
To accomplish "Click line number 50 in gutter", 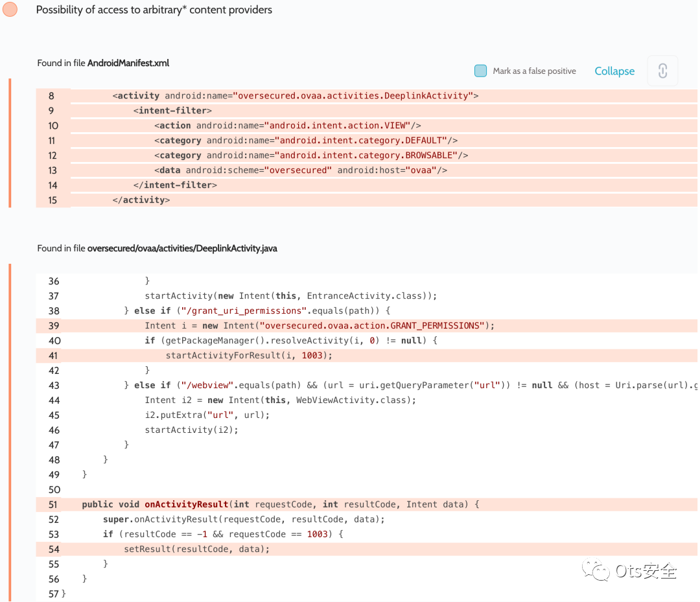I will [54, 489].
